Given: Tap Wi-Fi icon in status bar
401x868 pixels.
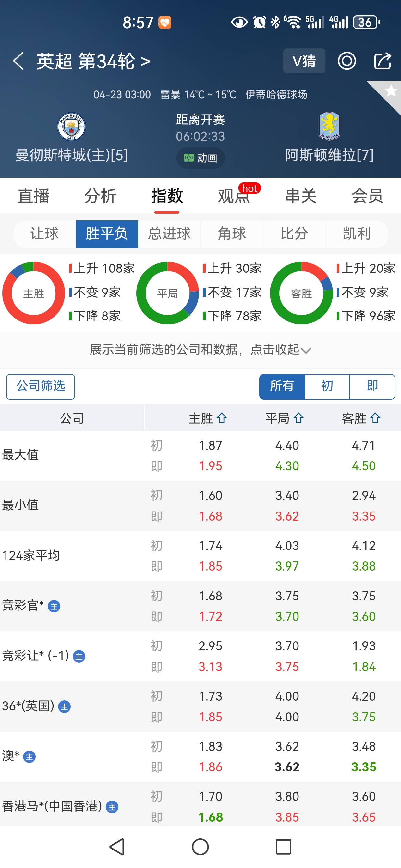Looking at the screenshot, I should point(293,22).
